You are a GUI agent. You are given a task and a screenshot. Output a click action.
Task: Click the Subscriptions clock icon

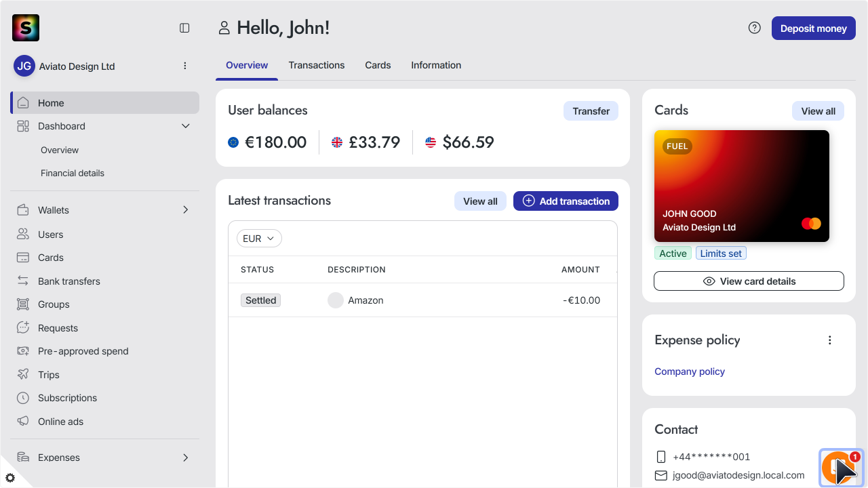pyautogui.click(x=23, y=398)
